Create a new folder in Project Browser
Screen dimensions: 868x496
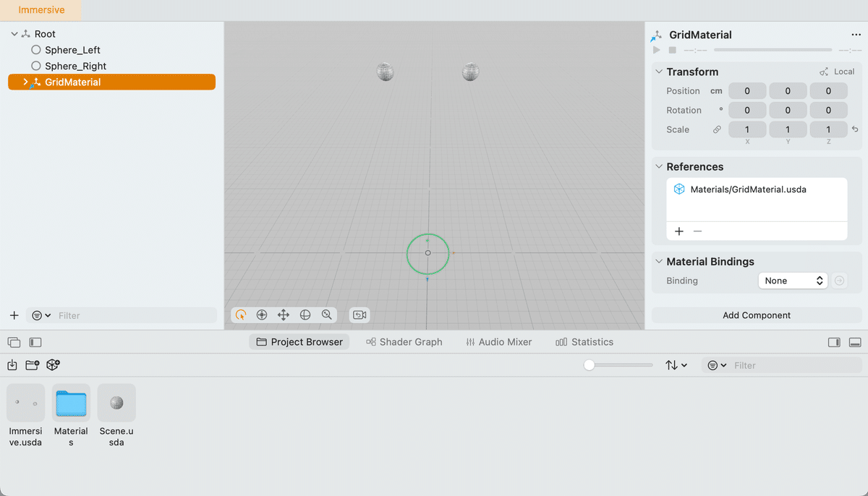32,365
